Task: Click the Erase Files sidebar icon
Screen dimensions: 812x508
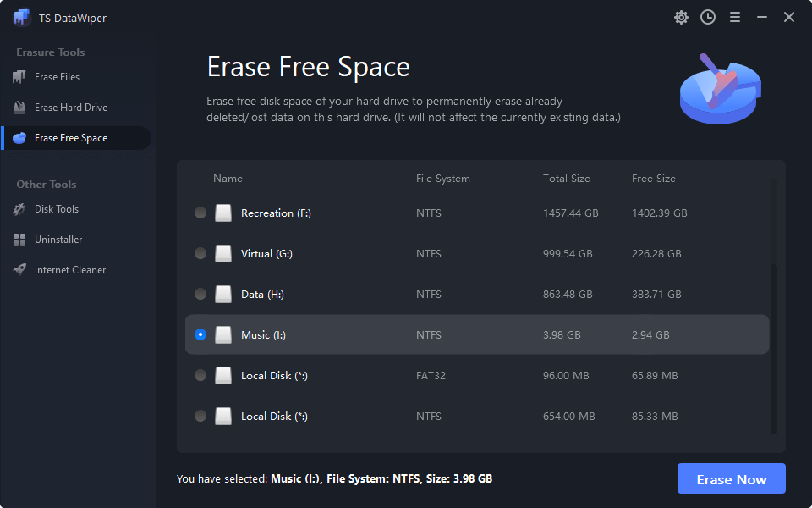Action: (19, 77)
